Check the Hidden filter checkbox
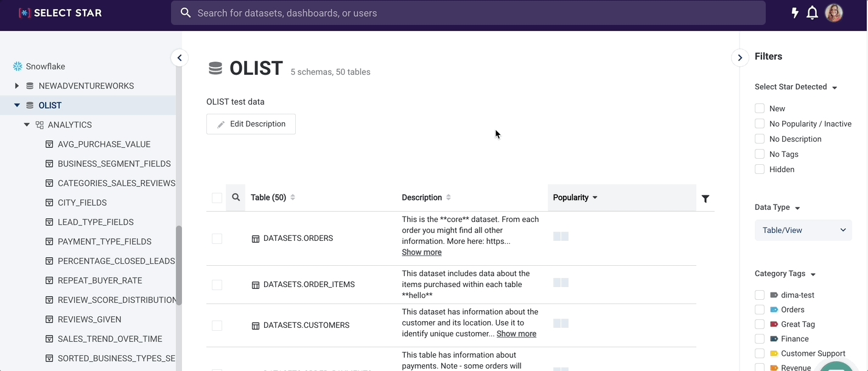The image size is (868, 371). tap(760, 170)
